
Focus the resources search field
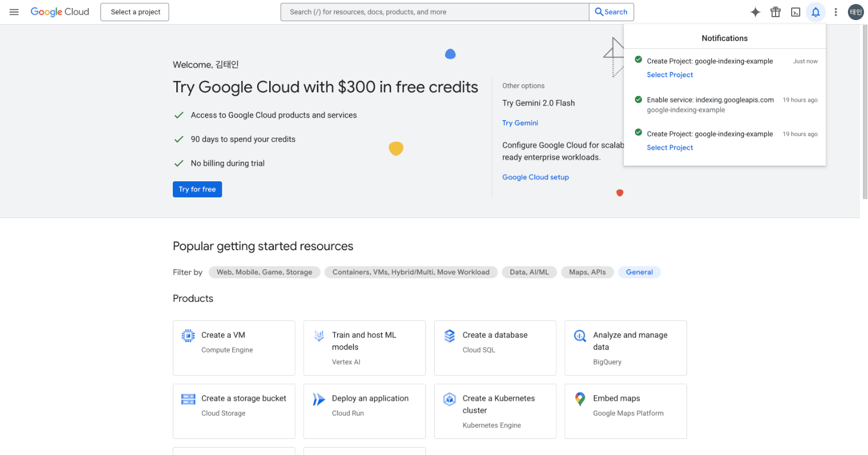435,12
